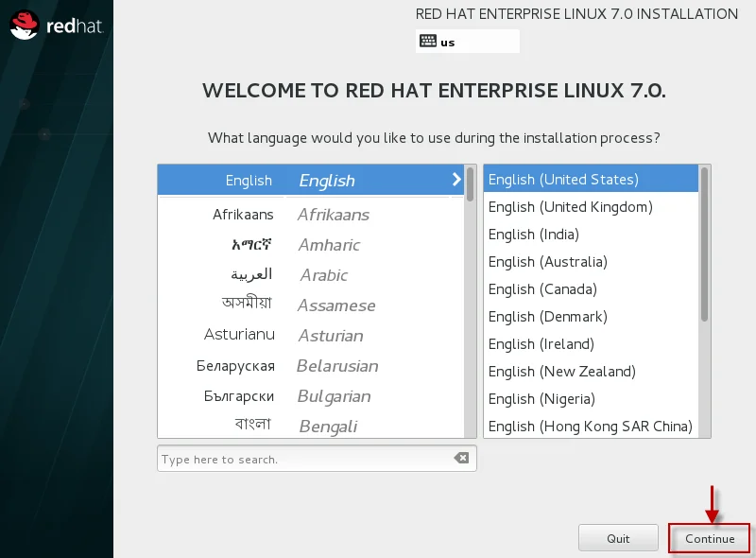Choose English (New Zealand) locale

[591, 372]
